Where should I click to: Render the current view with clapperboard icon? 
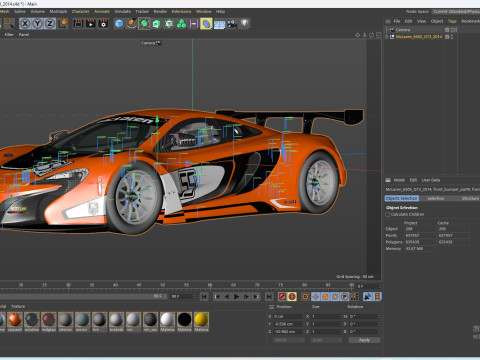(78, 24)
